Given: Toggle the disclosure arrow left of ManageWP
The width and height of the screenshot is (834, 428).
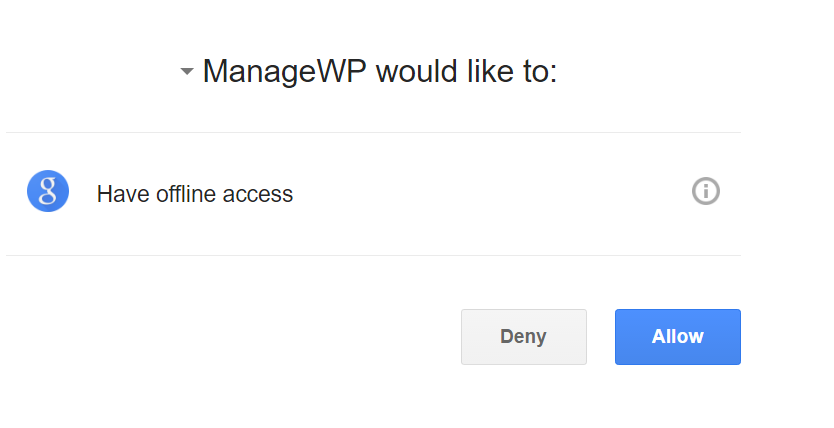Looking at the screenshot, I should [x=187, y=71].
